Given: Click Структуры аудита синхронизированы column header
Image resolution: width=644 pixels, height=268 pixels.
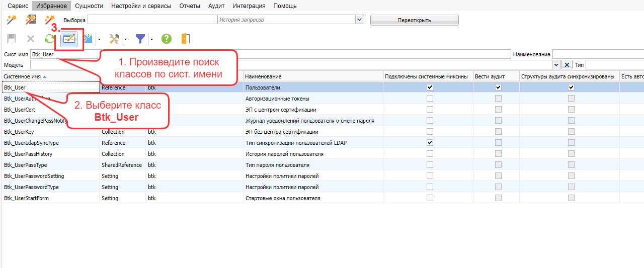Looking at the screenshot, I should [x=569, y=76].
